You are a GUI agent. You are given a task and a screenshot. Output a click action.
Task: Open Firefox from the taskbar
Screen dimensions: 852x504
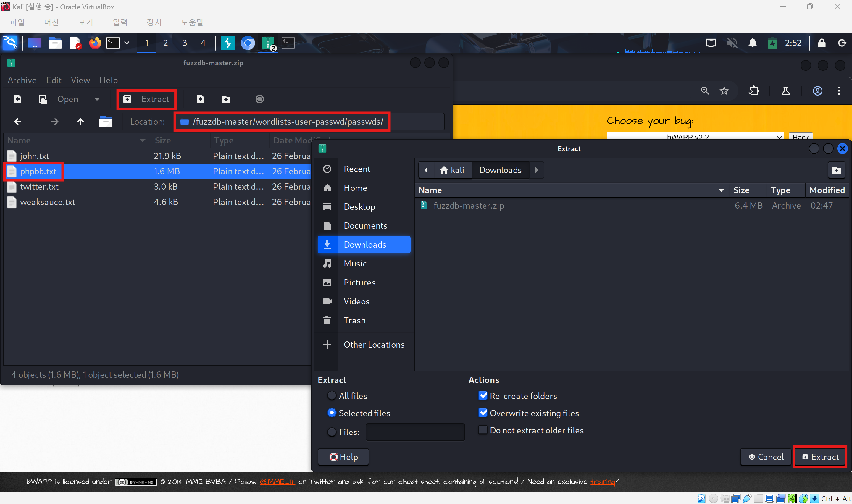pyautogui.click(x=95, y=43)
